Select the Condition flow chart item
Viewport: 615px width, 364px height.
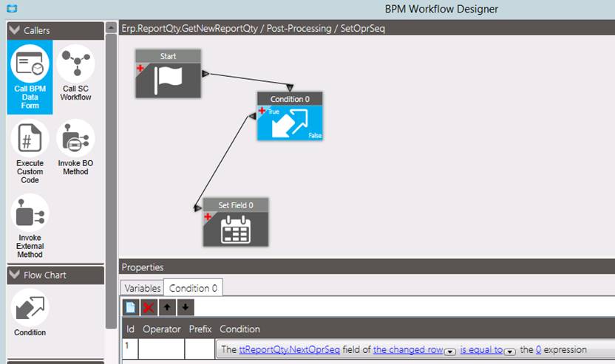pyautogui.click(x=30, y=312)
